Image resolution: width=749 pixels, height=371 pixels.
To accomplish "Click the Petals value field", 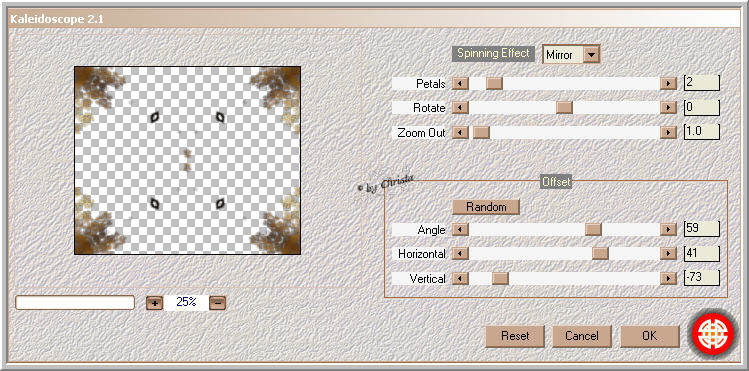I will point(702,83).
